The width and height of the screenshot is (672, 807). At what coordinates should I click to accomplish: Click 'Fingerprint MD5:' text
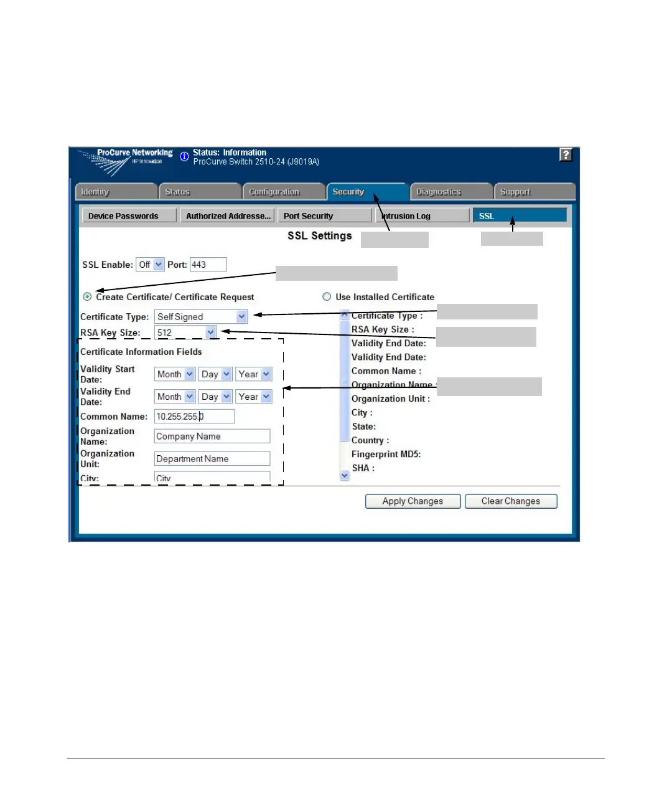[x=386, y=454]
